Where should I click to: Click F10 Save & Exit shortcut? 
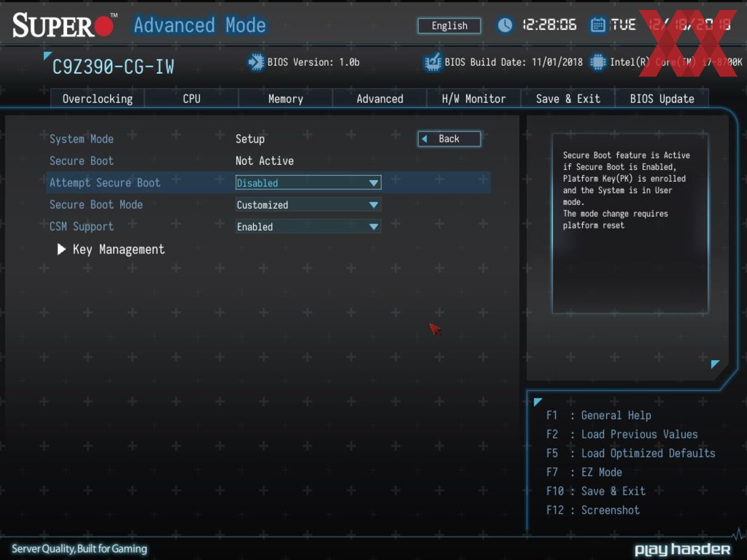click(596, 491)
